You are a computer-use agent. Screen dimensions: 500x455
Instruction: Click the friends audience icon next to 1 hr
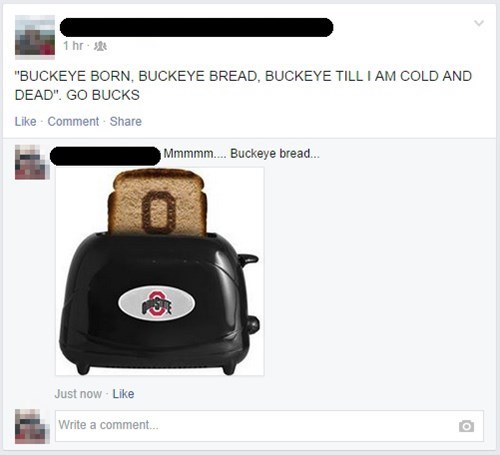(100, 46)
